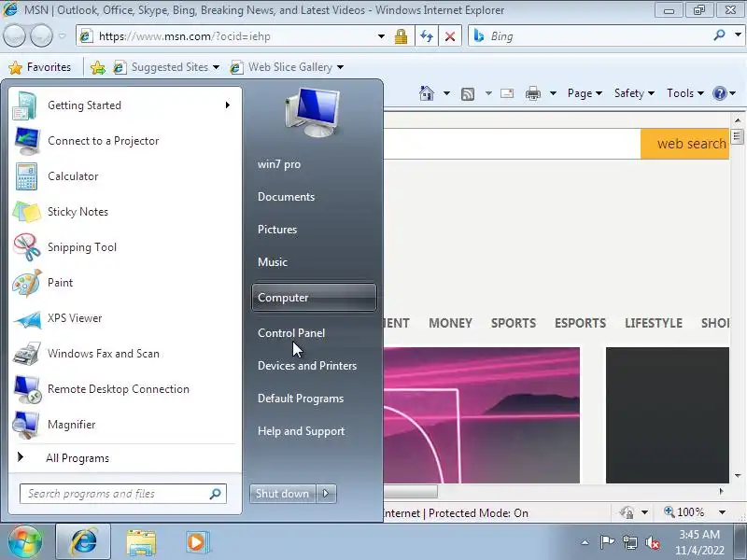Open address bar URL dropdown
747x560 pixels.
(381, 36)
